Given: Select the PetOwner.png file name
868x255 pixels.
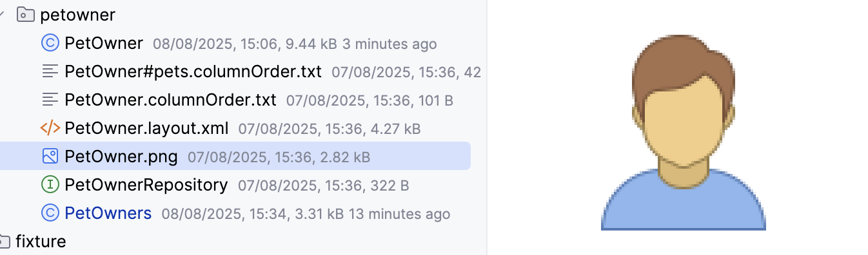Looking at the screenshot, I should pyautogui.click(x=121, y=156).
